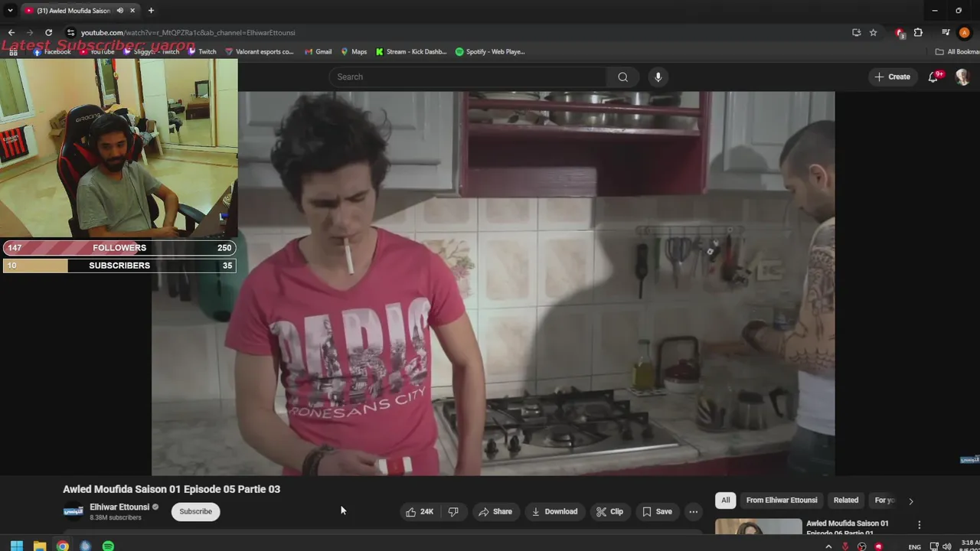Open YouTube notifications bell

(933, 77)
